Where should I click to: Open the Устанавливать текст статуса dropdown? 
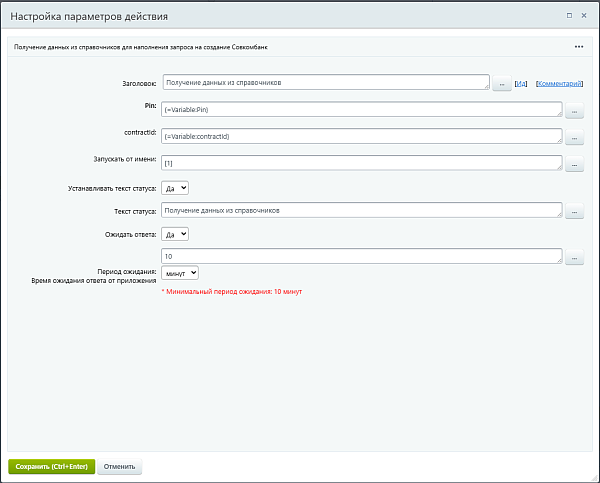(175, 188)
